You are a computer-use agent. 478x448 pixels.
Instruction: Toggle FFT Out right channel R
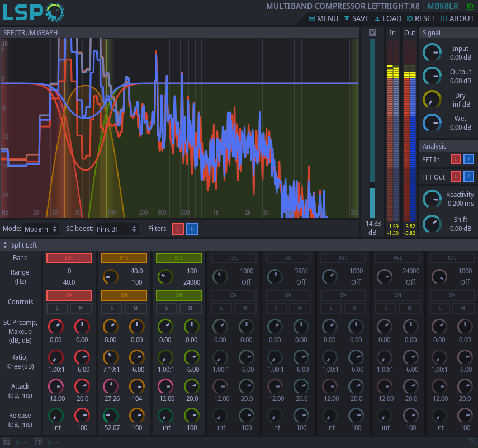(468, 177)
